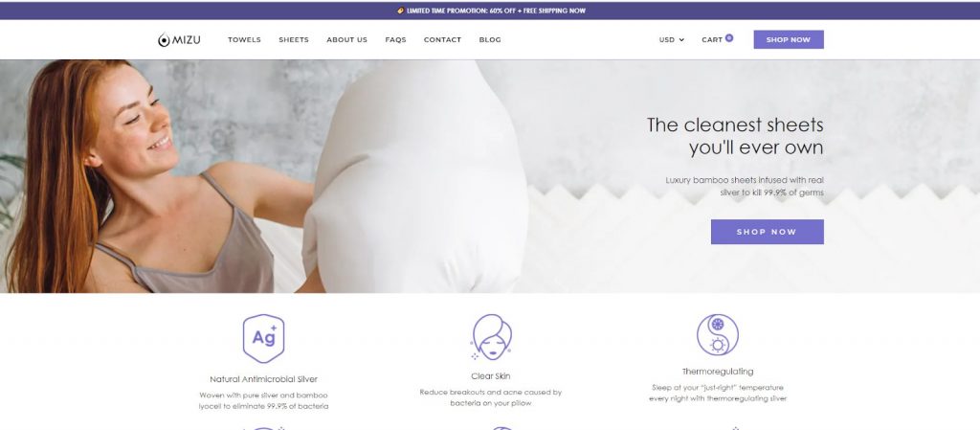Viewport: 980px width, 430px height.
Task: Click the cart item count badge
Action: coord(728,38)
